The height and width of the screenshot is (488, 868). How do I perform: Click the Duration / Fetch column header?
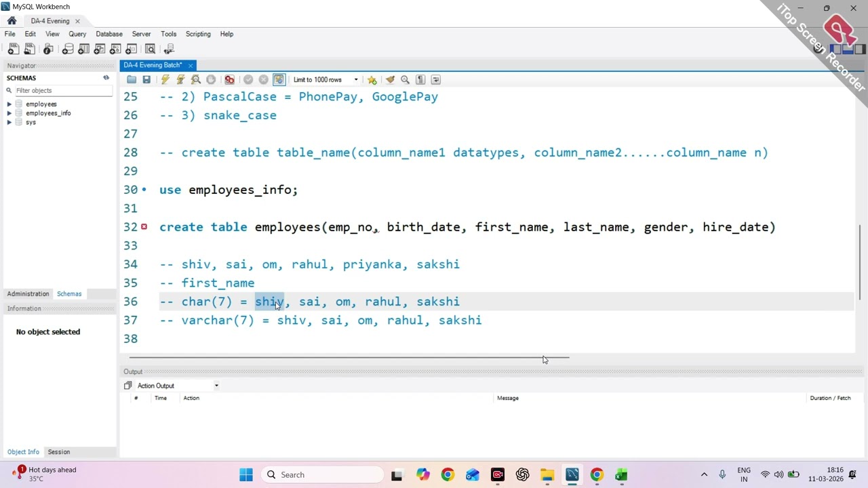830,399
